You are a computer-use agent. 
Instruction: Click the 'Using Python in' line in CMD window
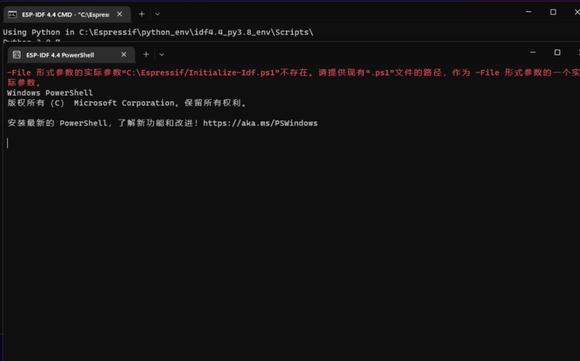tap(158, 32)
